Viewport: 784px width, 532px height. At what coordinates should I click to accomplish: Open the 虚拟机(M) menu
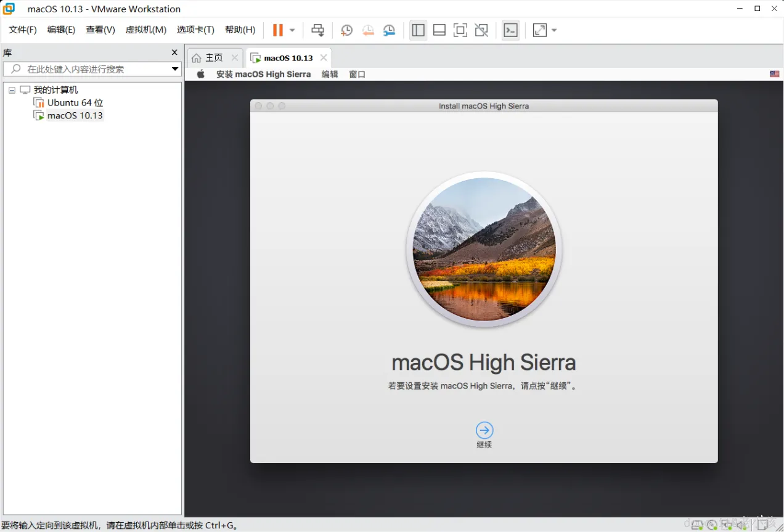(x=145, y=30)
